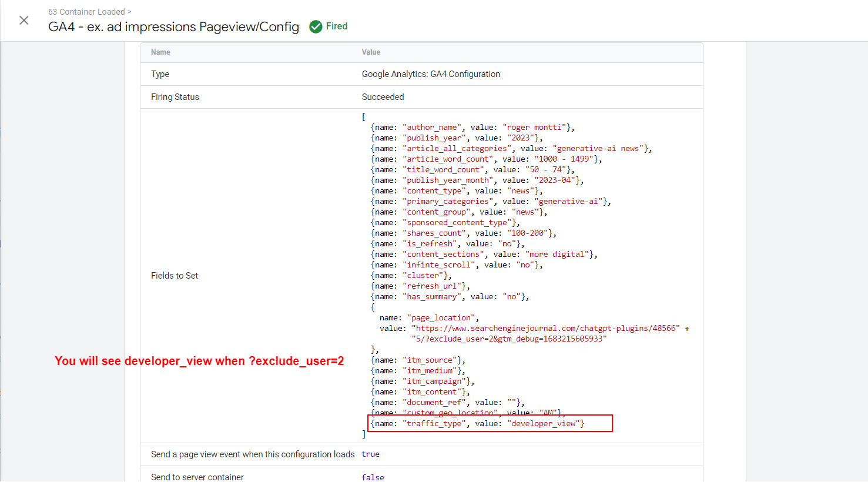868x482 pixels.
Task: Click the false value for server container
Action: [x=373, y=477]
